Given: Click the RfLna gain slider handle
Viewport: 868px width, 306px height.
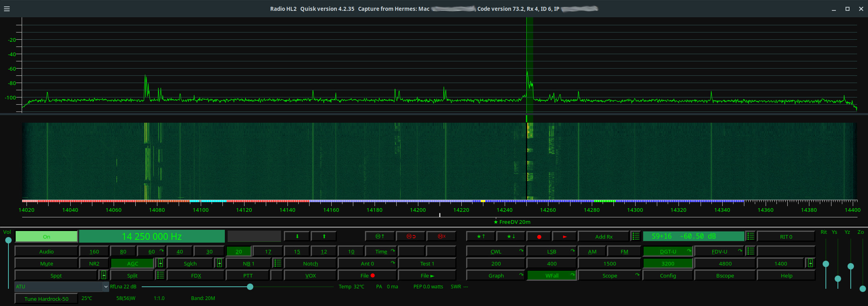Looking at the screenshot, I should pyautogui.click(x=250, y=287).
